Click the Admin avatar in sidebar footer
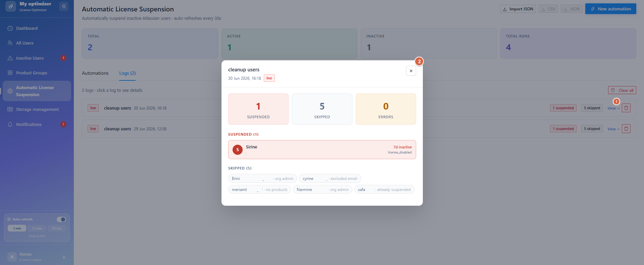The image size is (644, 265). [12, 257]
